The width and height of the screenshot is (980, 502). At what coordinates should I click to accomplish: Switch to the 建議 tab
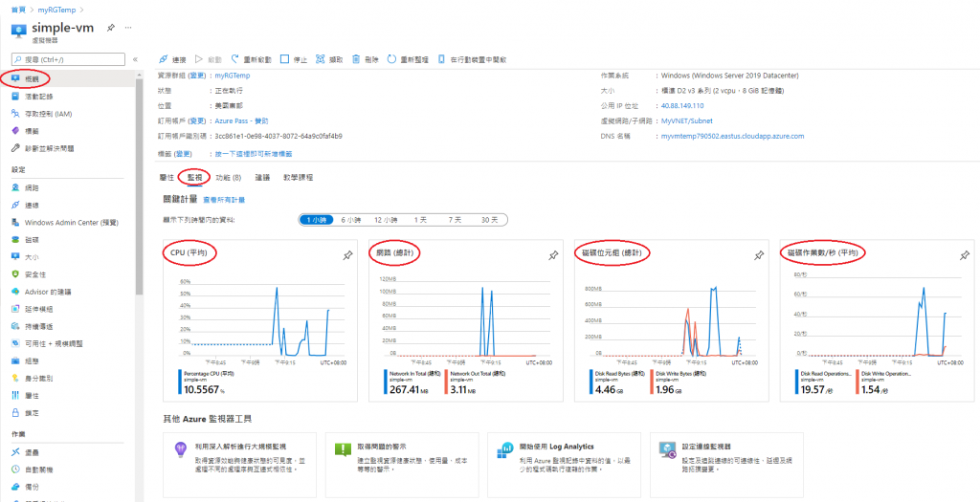(x=262, y=177)
